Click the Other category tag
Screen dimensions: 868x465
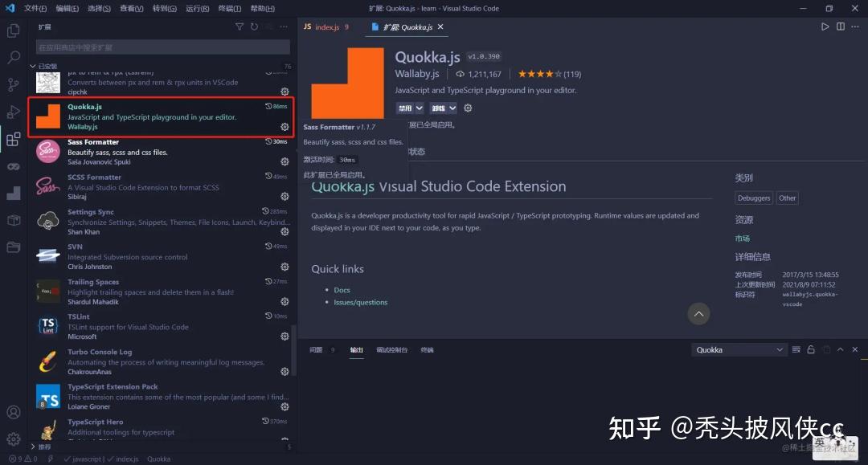[787, 198]
